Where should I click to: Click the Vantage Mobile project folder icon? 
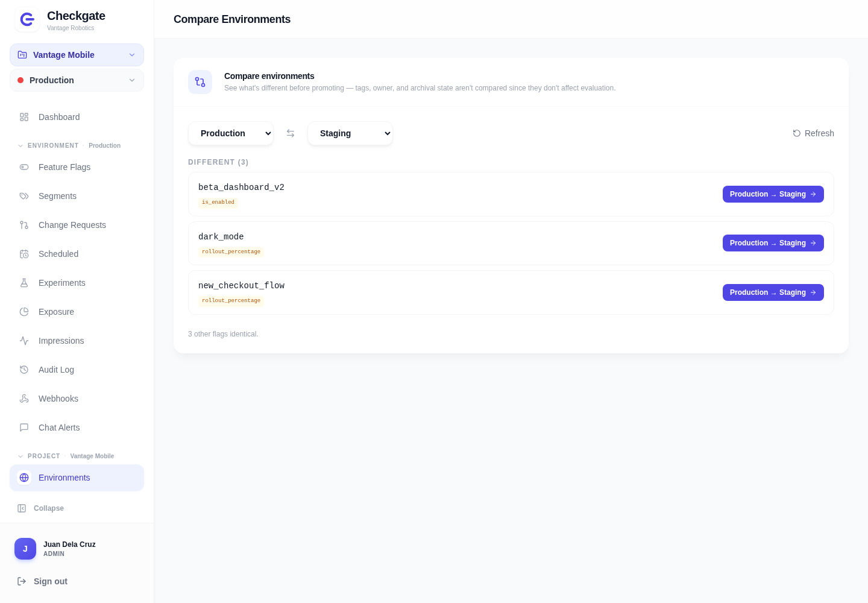(x=22, y=55)
